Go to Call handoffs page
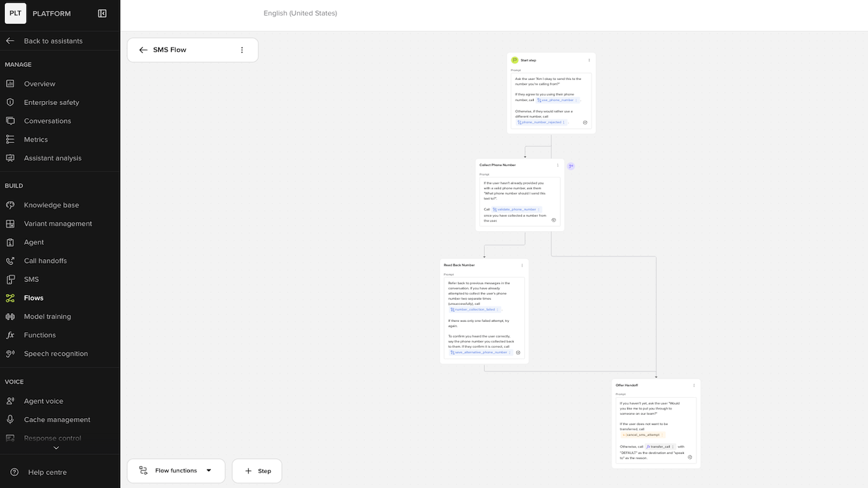 (x=45, y=261)
